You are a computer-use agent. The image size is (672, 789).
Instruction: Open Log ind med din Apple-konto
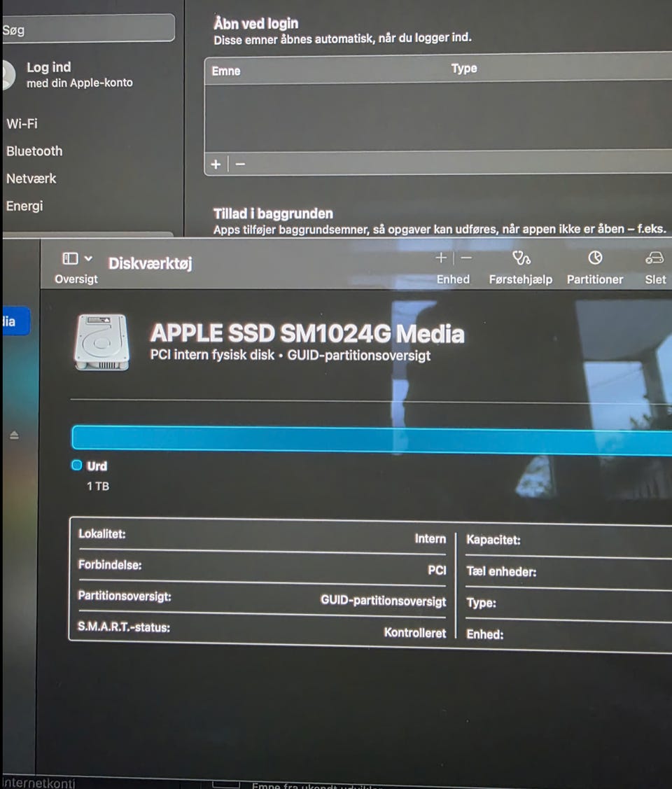[x=80, y=74]
